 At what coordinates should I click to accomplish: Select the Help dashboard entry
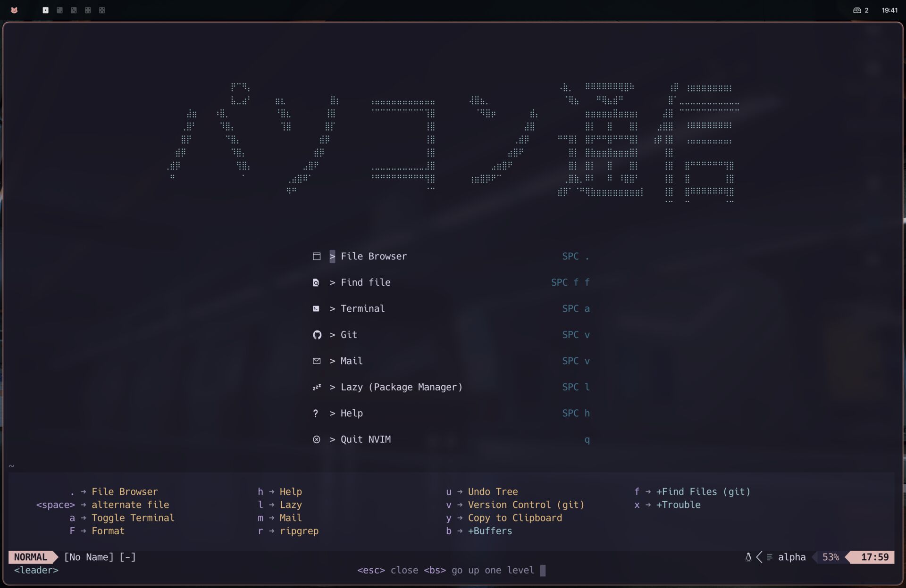pos(451,414)
